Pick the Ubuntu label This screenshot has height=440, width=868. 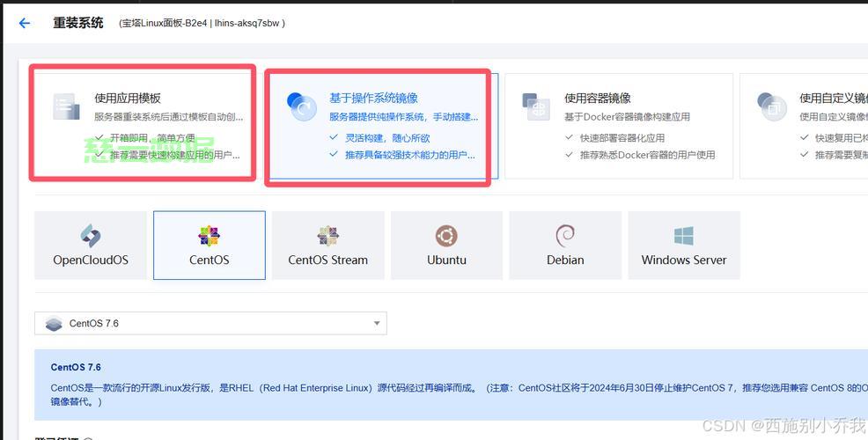446,260
